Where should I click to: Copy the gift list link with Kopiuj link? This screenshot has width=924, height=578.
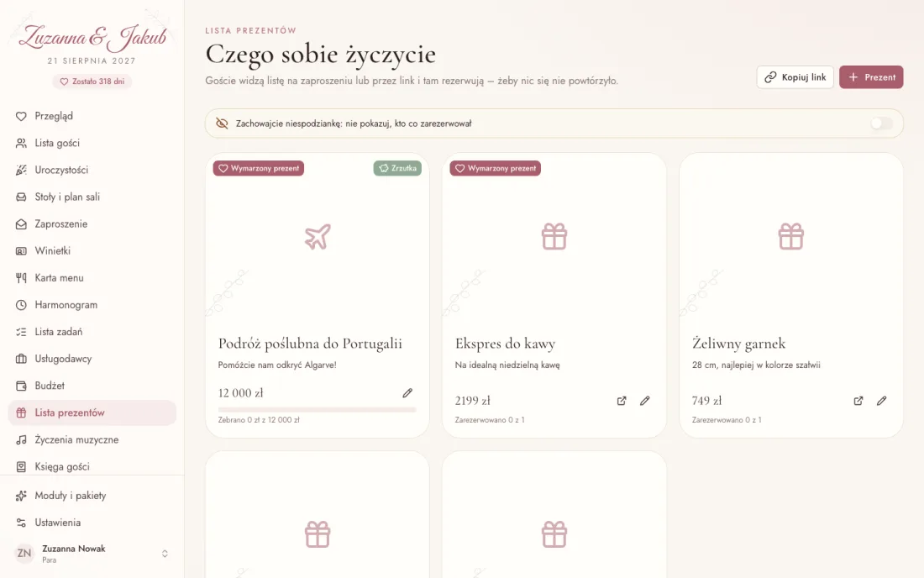pos(795,77)
